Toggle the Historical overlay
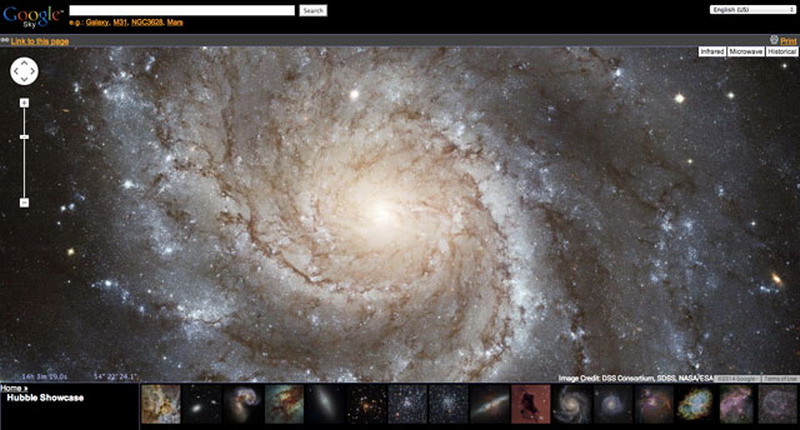 (782, 52)
